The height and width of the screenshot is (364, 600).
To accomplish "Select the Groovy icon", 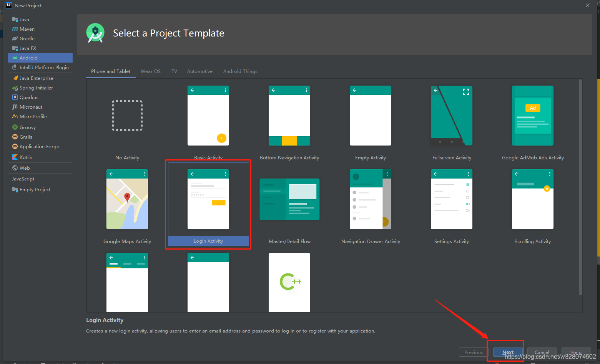I will (15, 127).
